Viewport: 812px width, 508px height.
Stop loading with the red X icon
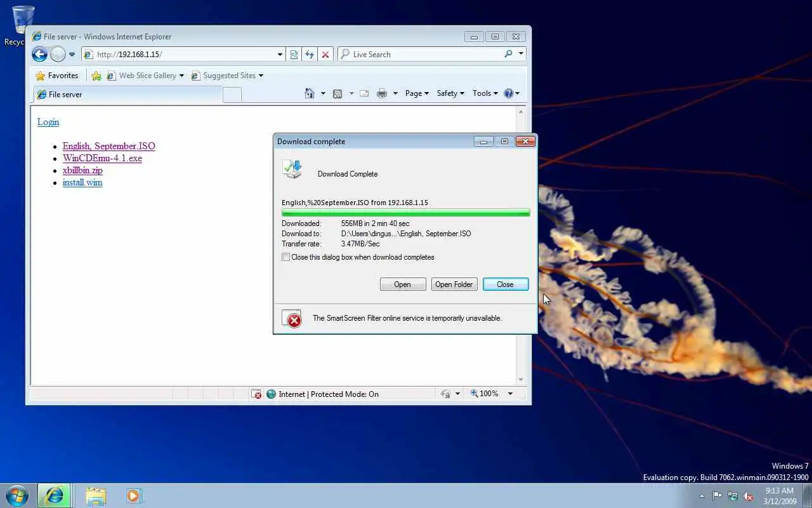click(x=325, y=55)
